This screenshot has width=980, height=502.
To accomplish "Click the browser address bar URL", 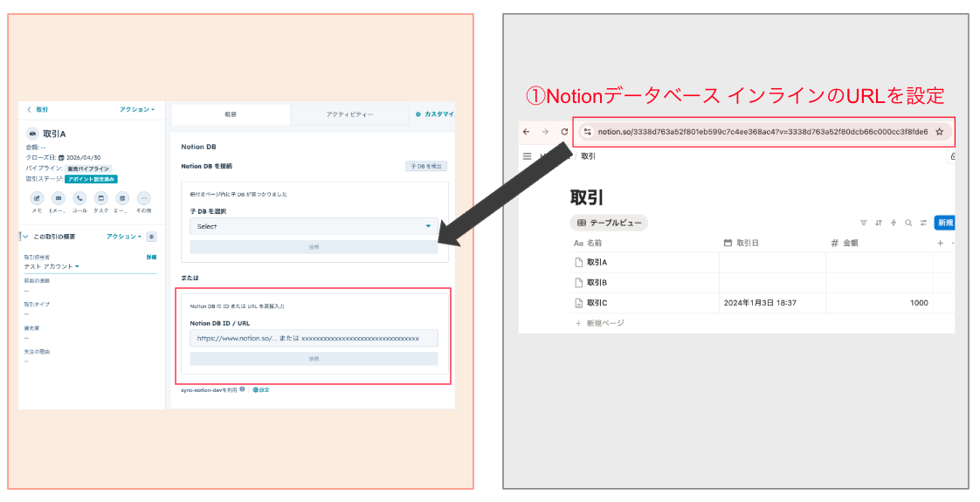I will click(763, 132).
